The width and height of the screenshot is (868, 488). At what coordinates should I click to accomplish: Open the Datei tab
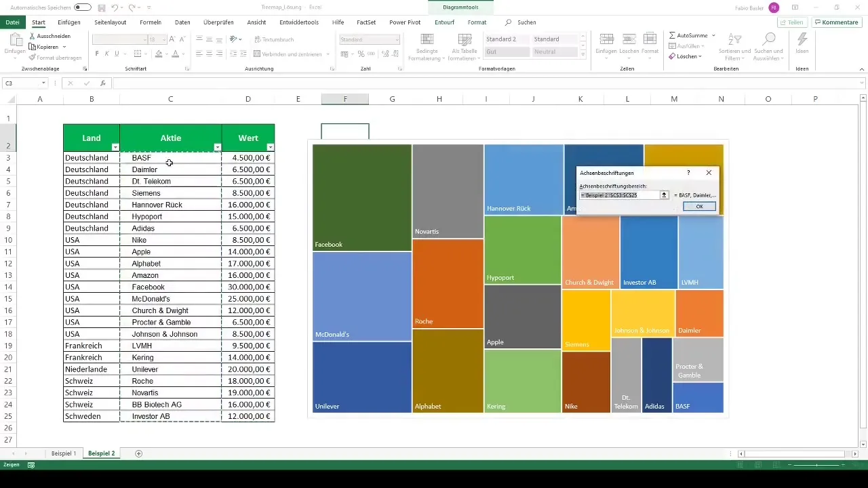12,22
